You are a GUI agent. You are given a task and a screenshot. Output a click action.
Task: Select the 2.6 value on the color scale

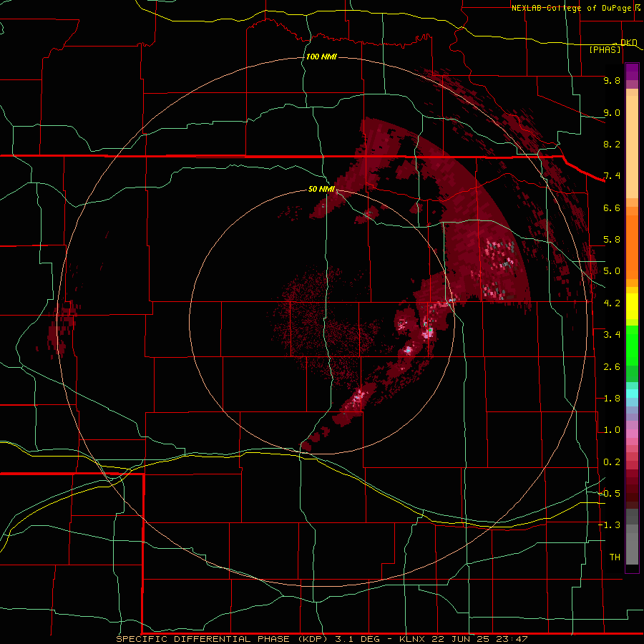point(612,367)
